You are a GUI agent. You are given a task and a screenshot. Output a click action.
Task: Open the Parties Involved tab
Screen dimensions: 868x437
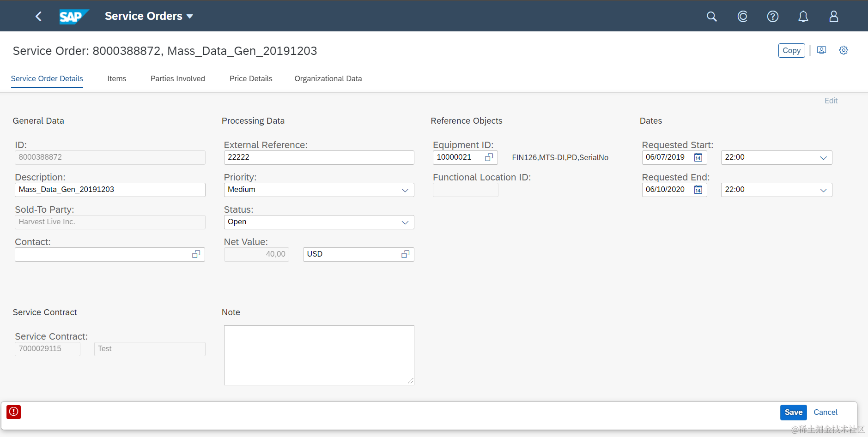(x=178, y=78)
